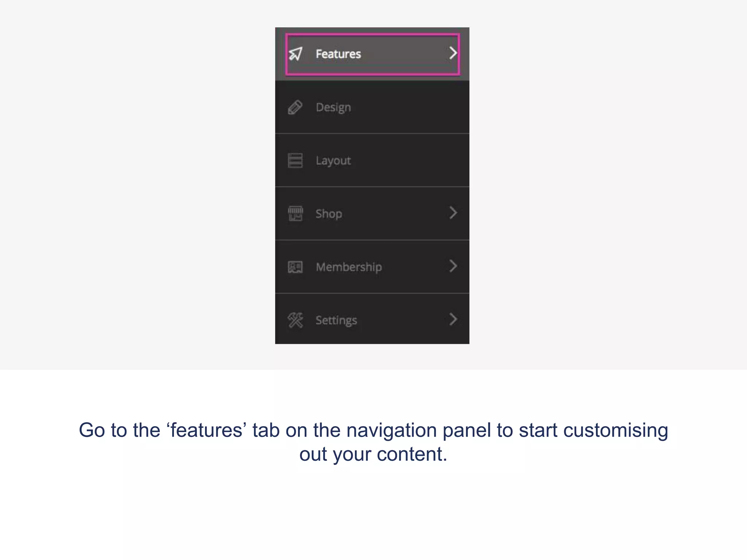The width and height of the screenshot is (747, 560).
Task: Click the paper plane icon beside Features
Action: point(295,54)
